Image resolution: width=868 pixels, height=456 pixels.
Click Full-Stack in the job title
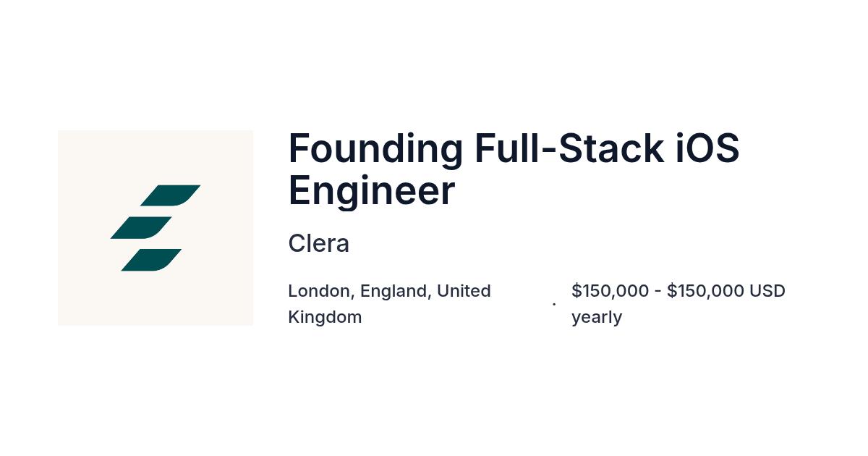(569, 148)
